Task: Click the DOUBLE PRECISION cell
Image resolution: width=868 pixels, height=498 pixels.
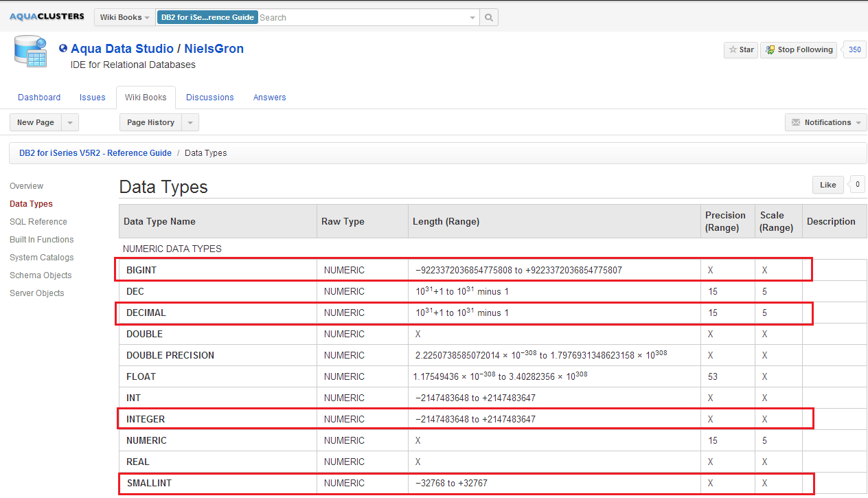Action: click(x=218, y=355)
